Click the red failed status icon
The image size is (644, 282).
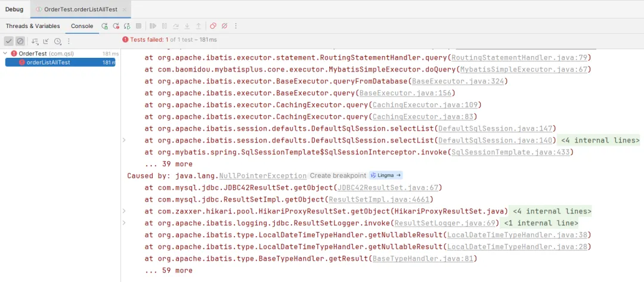point(125,40)
